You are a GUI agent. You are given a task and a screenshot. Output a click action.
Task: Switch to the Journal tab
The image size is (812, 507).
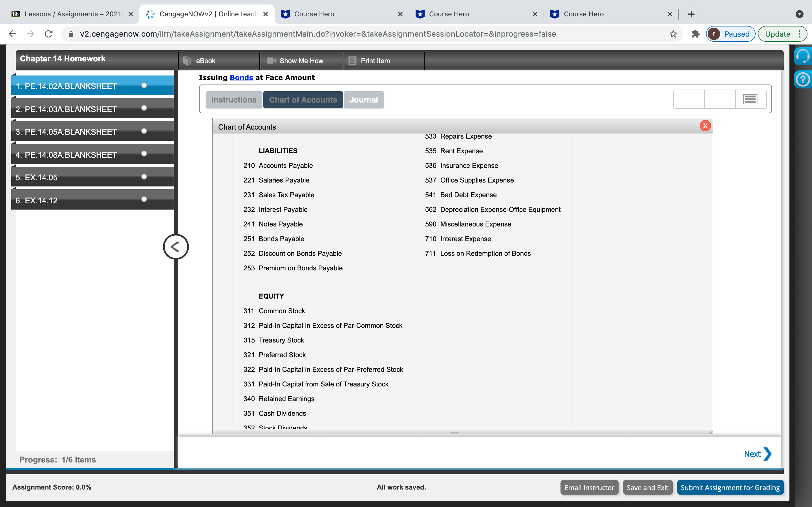point(363,100)
